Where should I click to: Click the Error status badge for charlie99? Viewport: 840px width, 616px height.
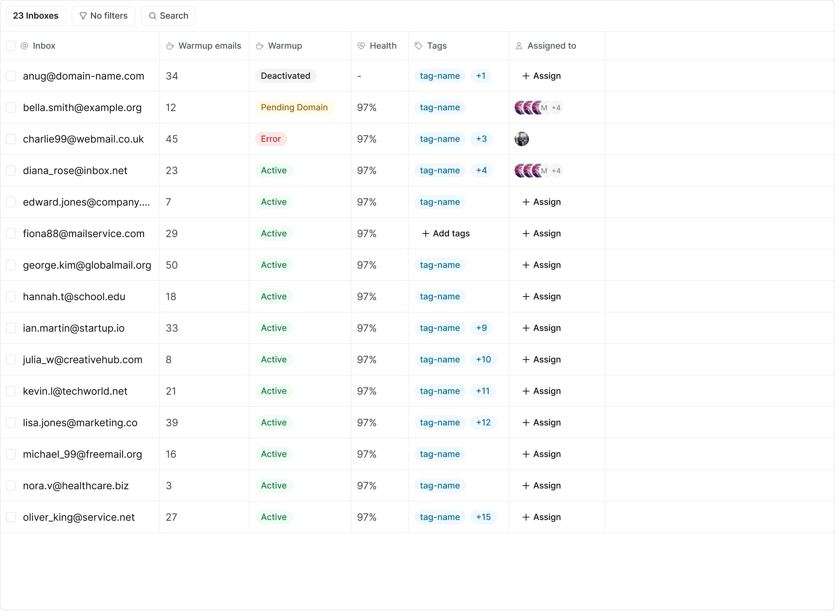[271, 139]
